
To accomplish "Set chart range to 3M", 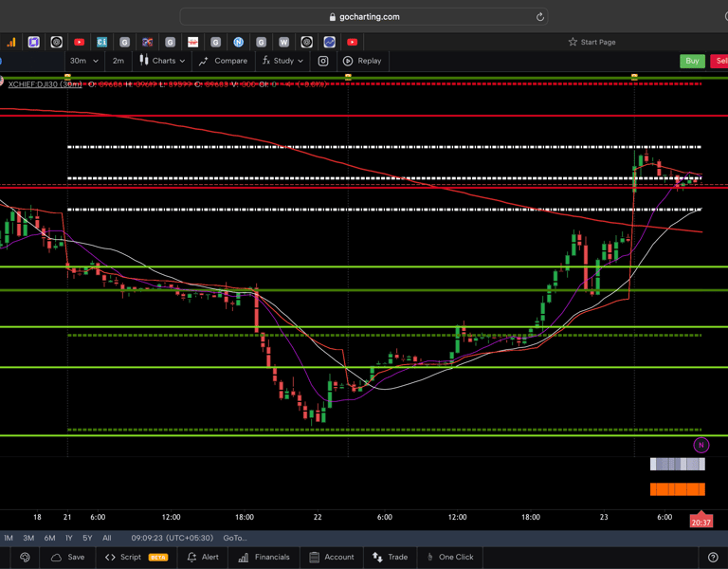I will (28, 538).
